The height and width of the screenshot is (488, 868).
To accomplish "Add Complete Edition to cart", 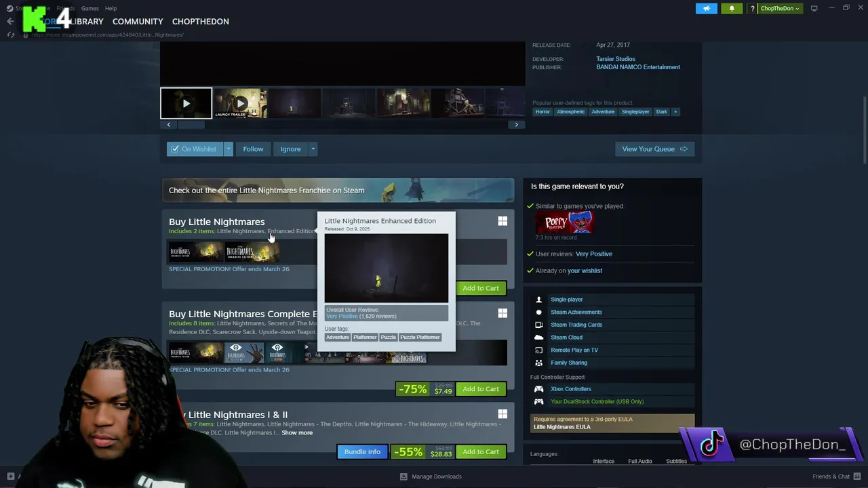I will [481, 389].
